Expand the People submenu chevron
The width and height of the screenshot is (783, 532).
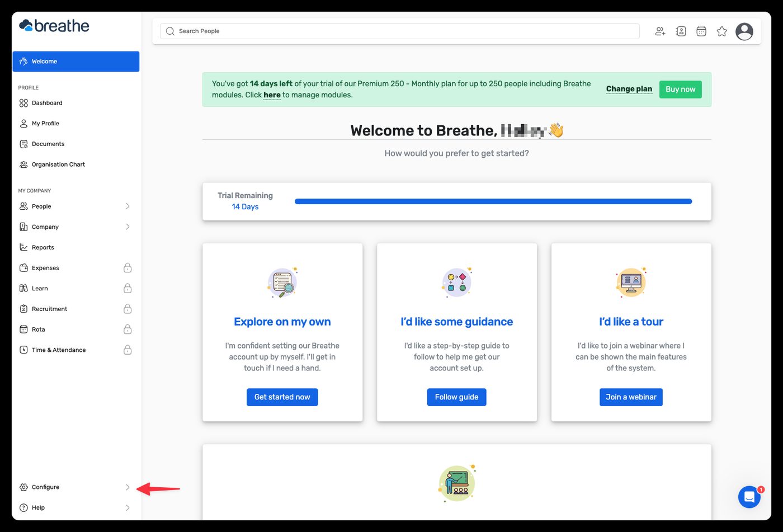pos(128,206)
